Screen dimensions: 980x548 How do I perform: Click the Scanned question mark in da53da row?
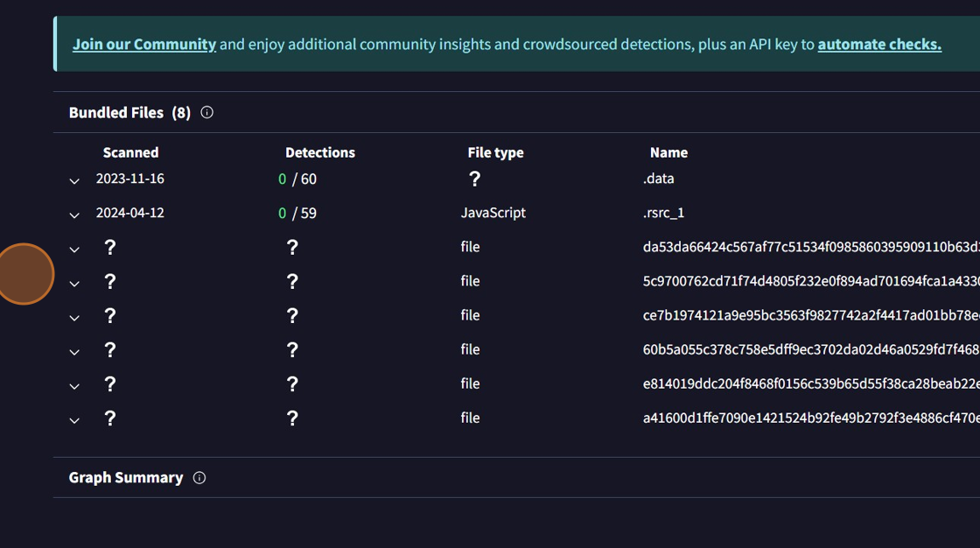tap(110, 248)
